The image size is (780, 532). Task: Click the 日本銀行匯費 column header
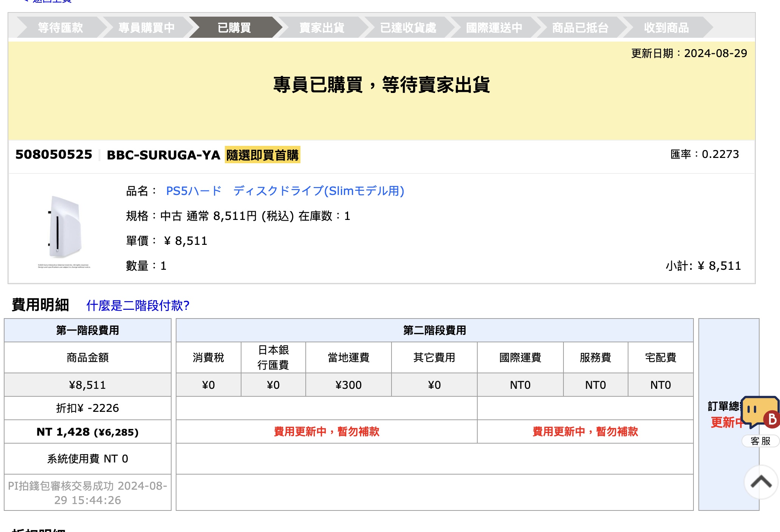click(273, 357)
